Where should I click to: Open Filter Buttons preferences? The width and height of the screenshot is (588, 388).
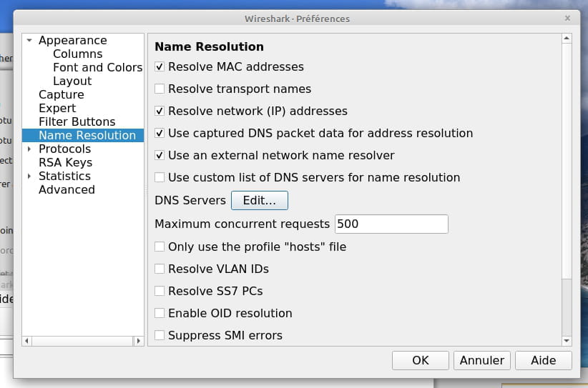point(77,121)
